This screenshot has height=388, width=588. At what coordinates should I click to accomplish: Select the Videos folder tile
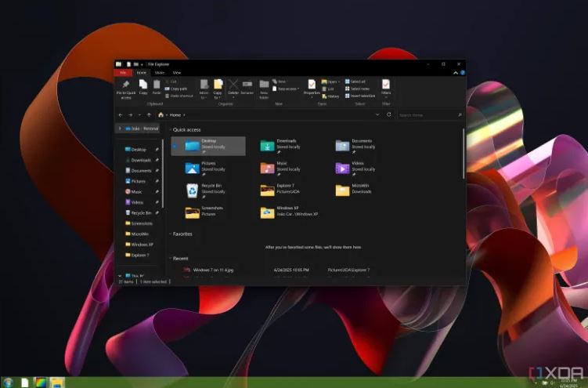coord(358,168)
